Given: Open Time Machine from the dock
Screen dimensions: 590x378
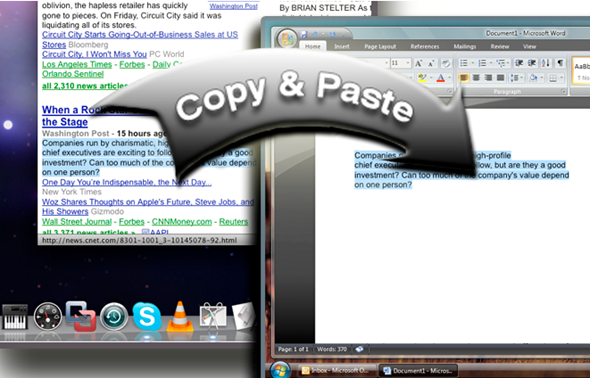Looking at the screenshot, I should 114,317.
